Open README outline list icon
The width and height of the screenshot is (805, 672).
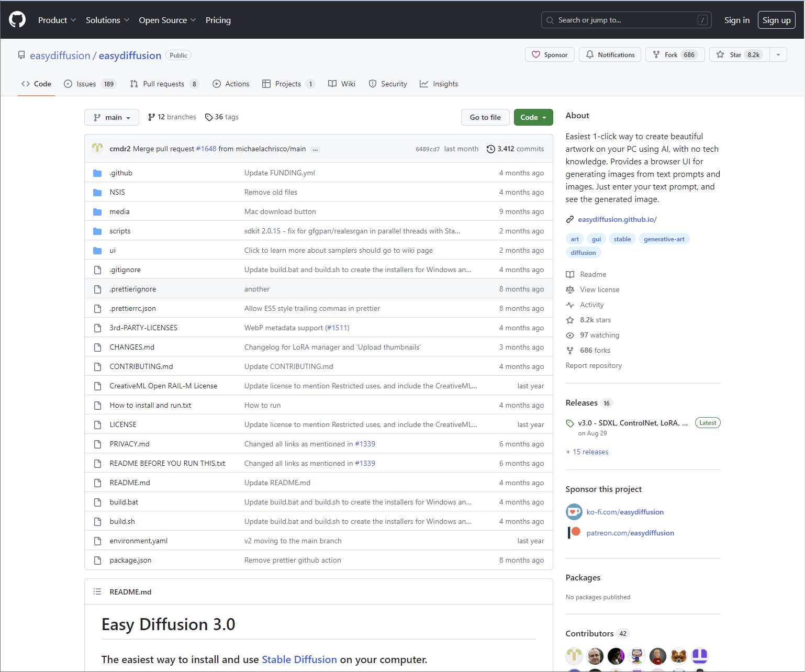(97, 591)
